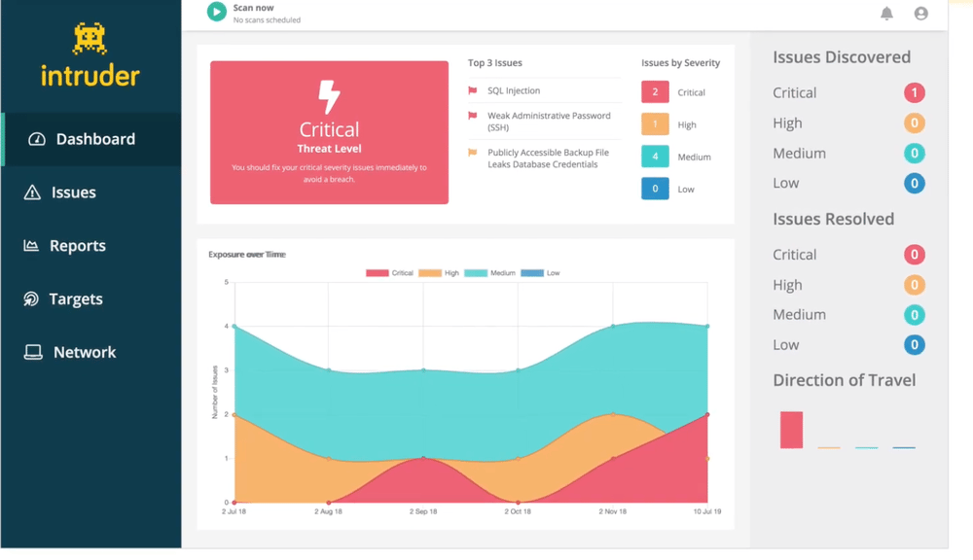Click the Critical Threat Level card
The height and width of the screenshot is (560, 973).
329,132
